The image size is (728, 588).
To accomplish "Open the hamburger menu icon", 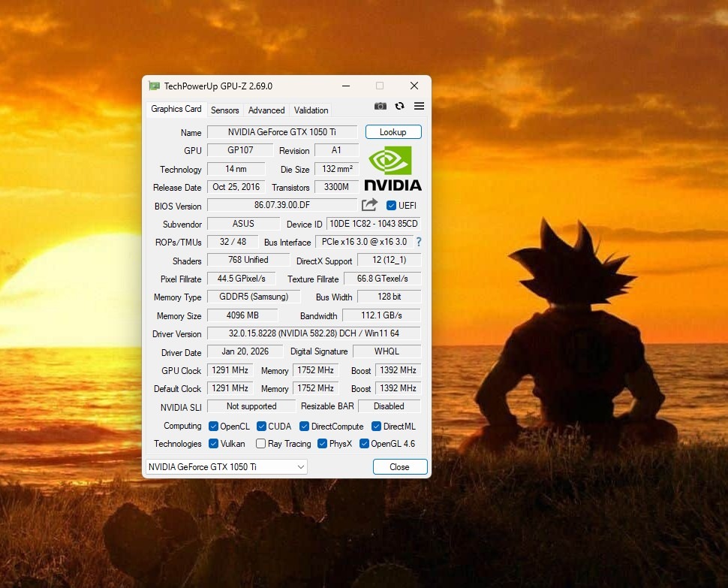I will point(419,106).
